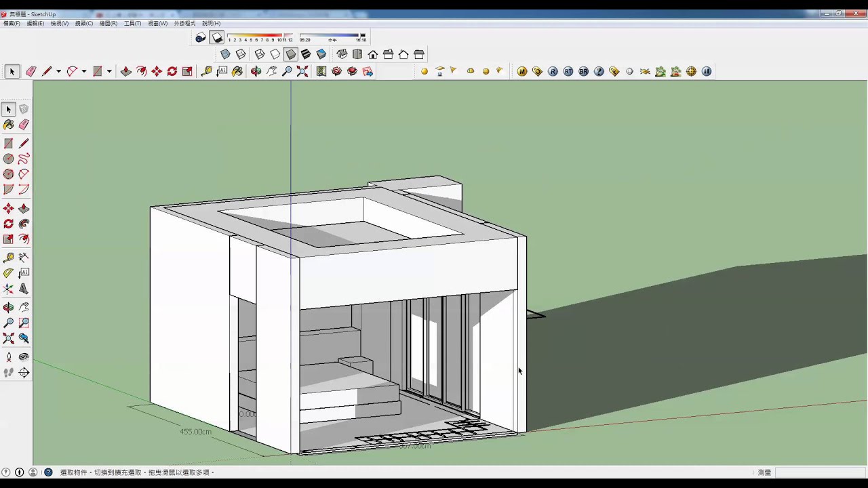Switch to Shaded face style
The image size is (868, 488).
[x=291, y=54]
